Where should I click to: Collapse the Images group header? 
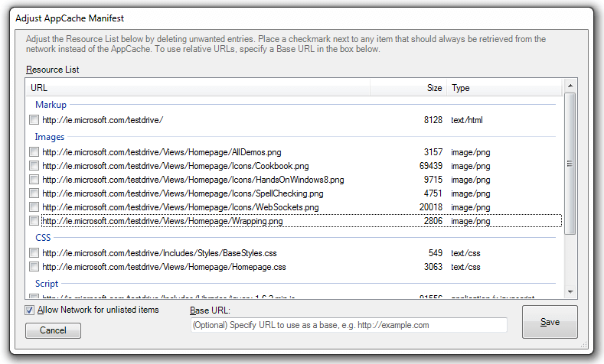(x=50, y=137)
